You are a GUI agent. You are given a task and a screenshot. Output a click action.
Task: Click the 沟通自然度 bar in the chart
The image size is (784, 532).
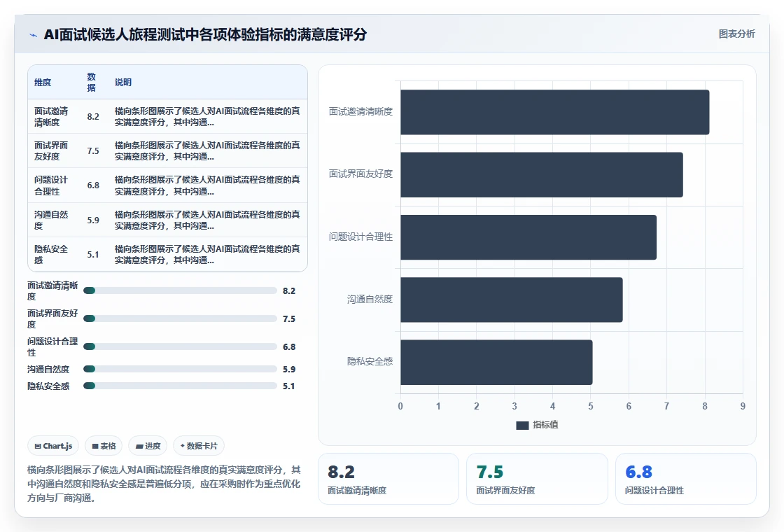pyautogui.click(x=512, y=300)
